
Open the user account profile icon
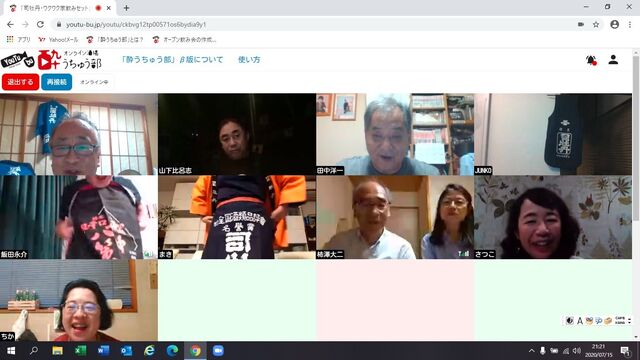click(x=613, y=60)
